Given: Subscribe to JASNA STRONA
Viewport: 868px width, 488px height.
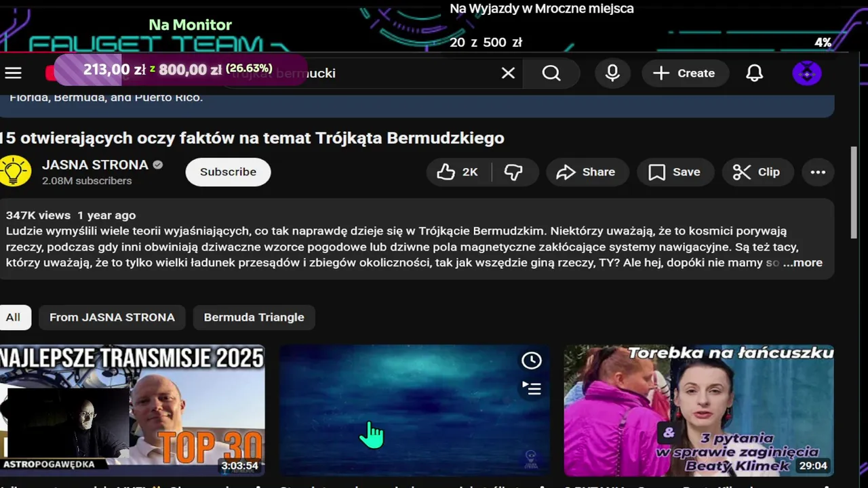Looking at the screenshot, I should pos(228,171).
